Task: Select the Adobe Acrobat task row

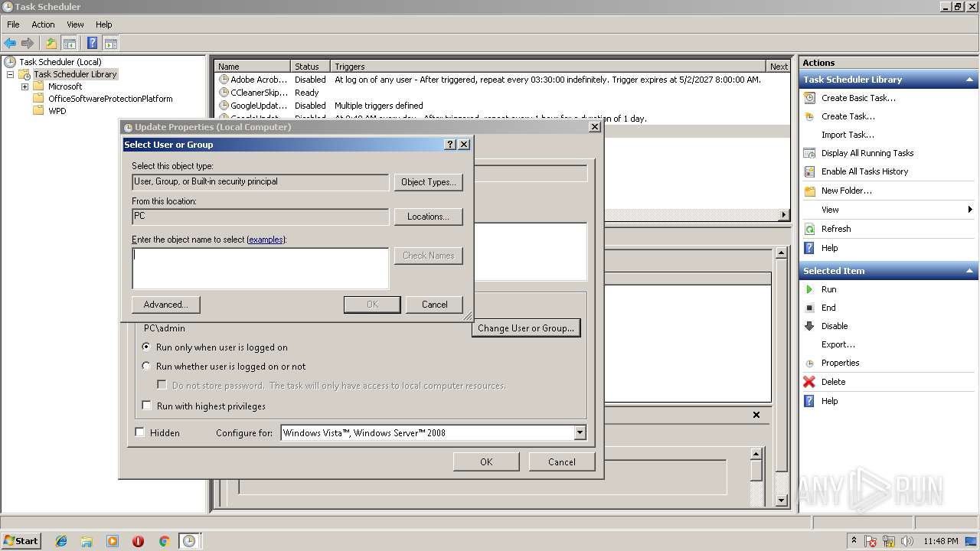Action: click(x=501, y=80)
